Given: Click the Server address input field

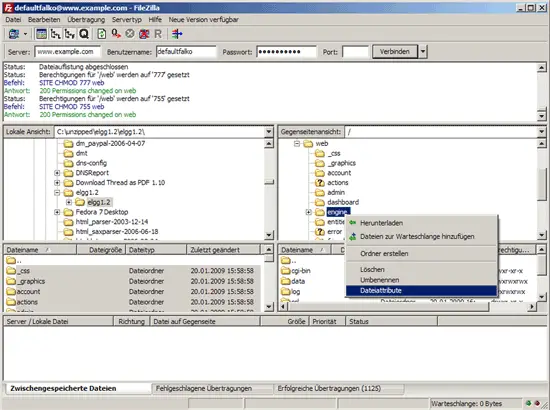Looking at the screenshot, I should (68, 52).
